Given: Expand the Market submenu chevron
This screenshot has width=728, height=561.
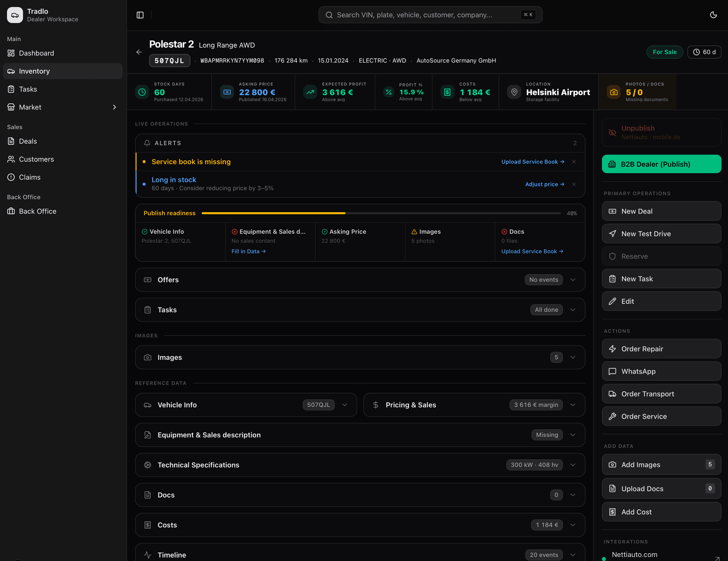Looking at the screenshot, I should pos(114,107).
